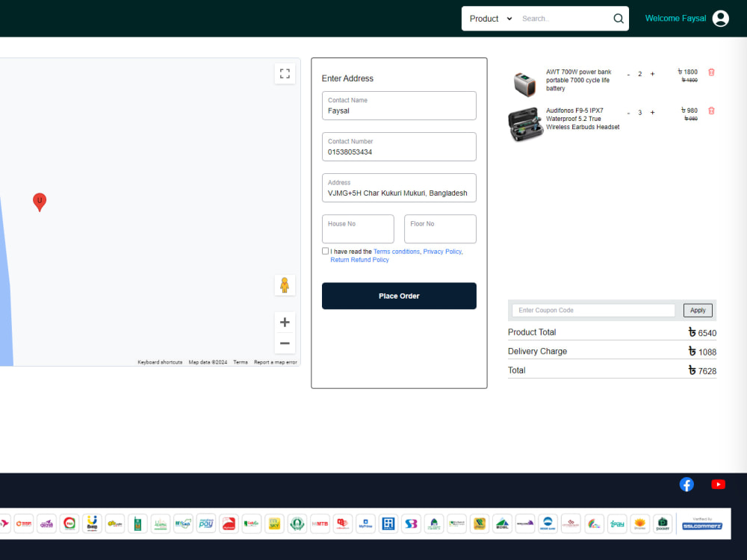Decrease Audifonos earbuds quantity
The height and width of the screenshot is (560, 747).
[629, 113]
